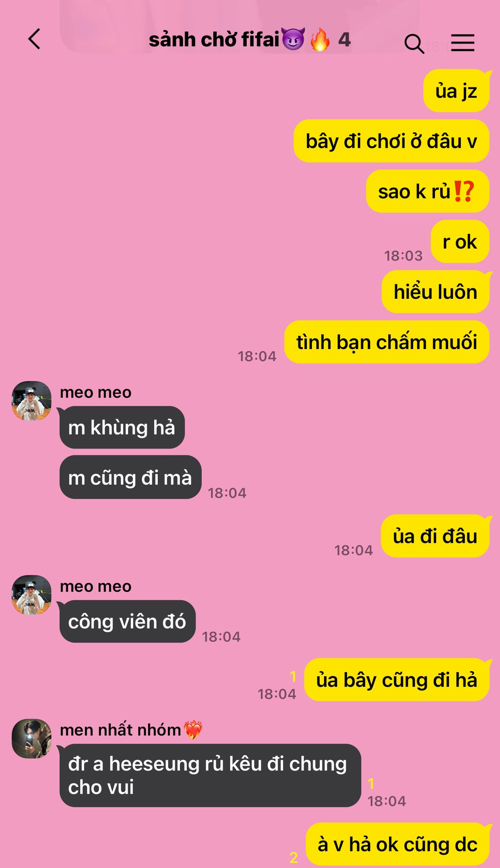Viewport: 500px width, 868px height.
Task: Tap the công viên đó message
Action: point(127,622)
